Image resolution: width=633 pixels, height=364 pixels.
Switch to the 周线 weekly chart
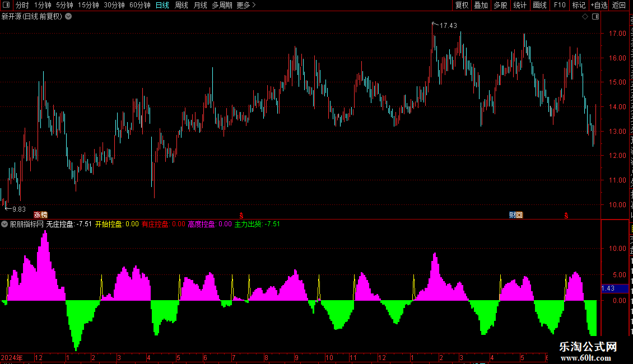click(181, 5)
